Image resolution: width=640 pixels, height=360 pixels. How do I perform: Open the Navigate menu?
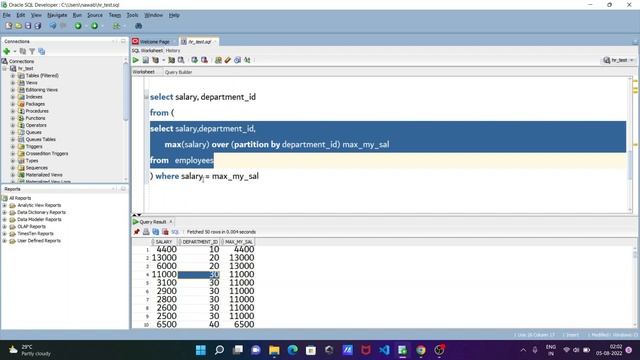point(57,15)
